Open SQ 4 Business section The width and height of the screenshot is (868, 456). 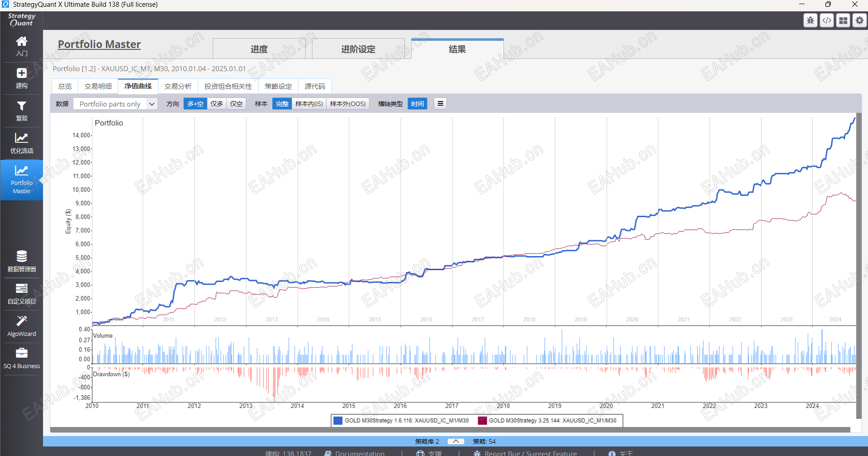click(x=21, y=359)
